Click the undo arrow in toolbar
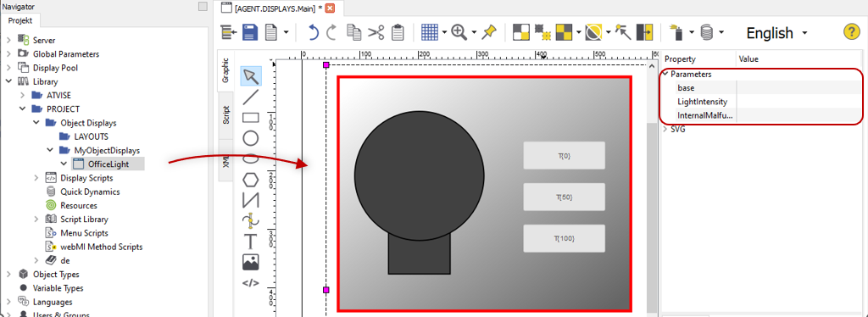Viewport: 868px width, 317px height. pyautogui.click(x=314, y=33)
